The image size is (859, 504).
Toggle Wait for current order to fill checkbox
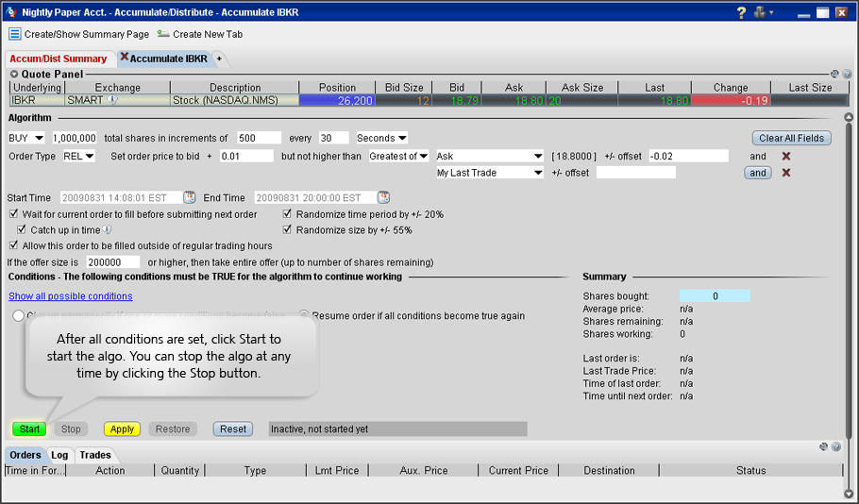click(13, 214)
